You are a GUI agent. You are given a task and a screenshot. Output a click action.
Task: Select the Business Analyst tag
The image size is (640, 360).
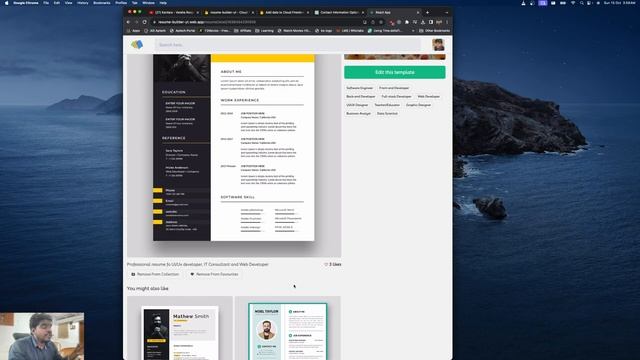pos(358,113)
